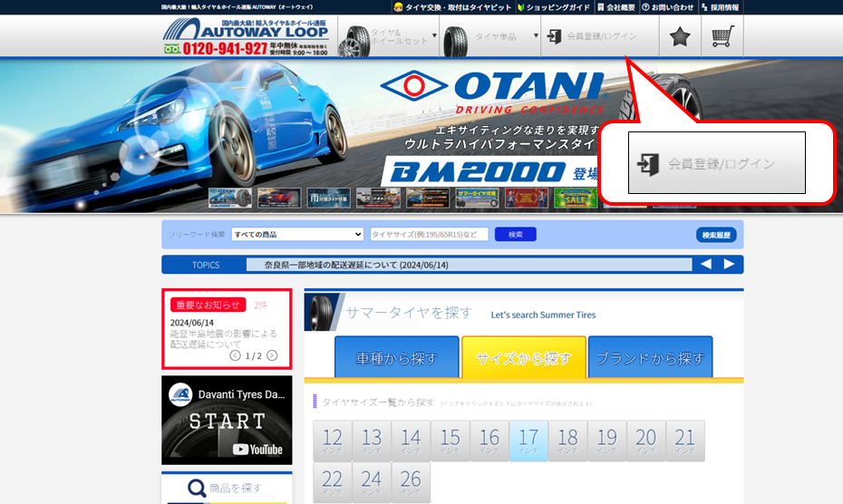Open the 奈良県一部地域の配送遅延について topic
Viewport: 843px width, 504px height.
[x=356, y=265]
